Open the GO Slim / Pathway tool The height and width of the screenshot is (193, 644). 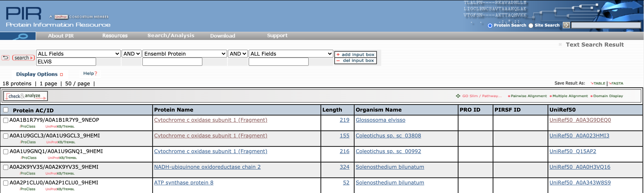tap(481, 96)
